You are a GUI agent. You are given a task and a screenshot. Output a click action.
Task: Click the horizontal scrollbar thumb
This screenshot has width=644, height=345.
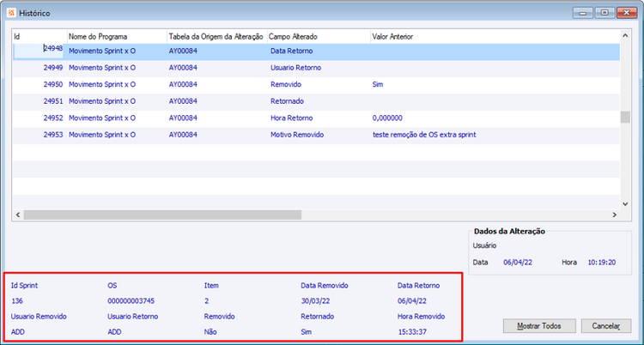pyautogui.click(x=162, y=215)
